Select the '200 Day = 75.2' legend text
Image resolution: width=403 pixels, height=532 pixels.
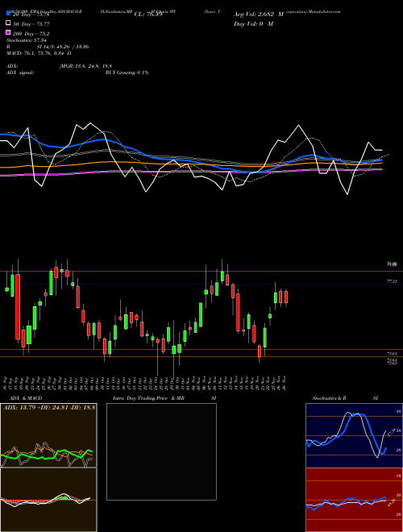31,34
